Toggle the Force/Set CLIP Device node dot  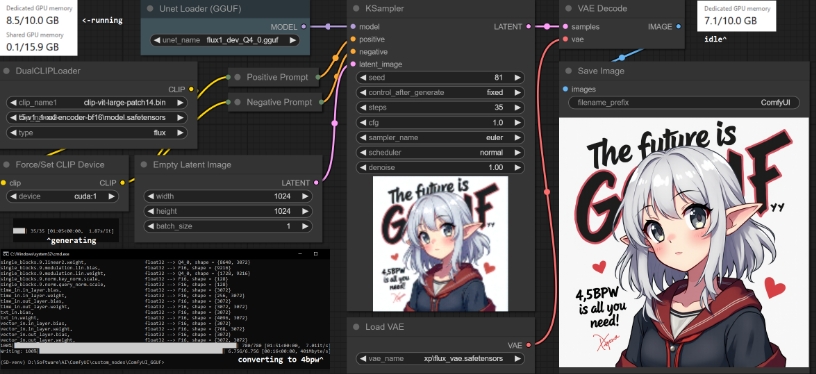pyautogui.click(x=7, y=164)
